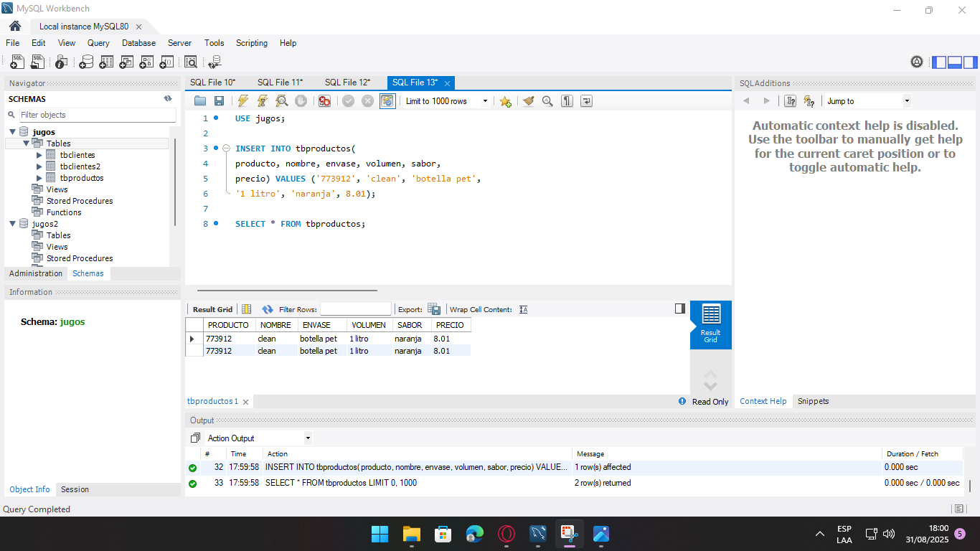Open the Scripting menu
This screenshot has width=980, height=551.
pos(252,43)
